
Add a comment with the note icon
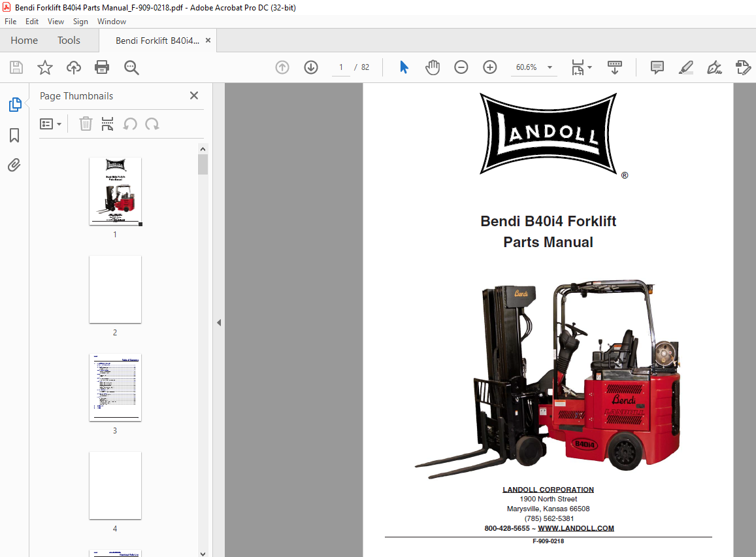coord(657,67)
